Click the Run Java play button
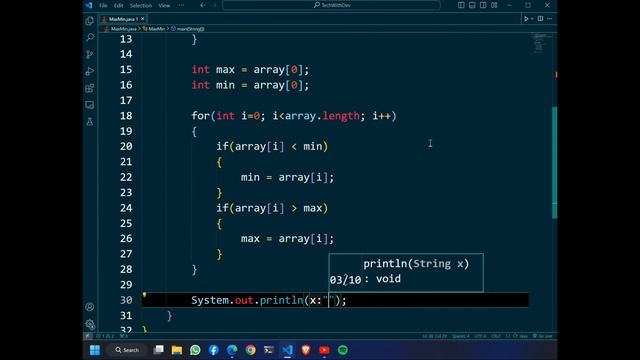The image size is (640, 360). click(526, 19)
